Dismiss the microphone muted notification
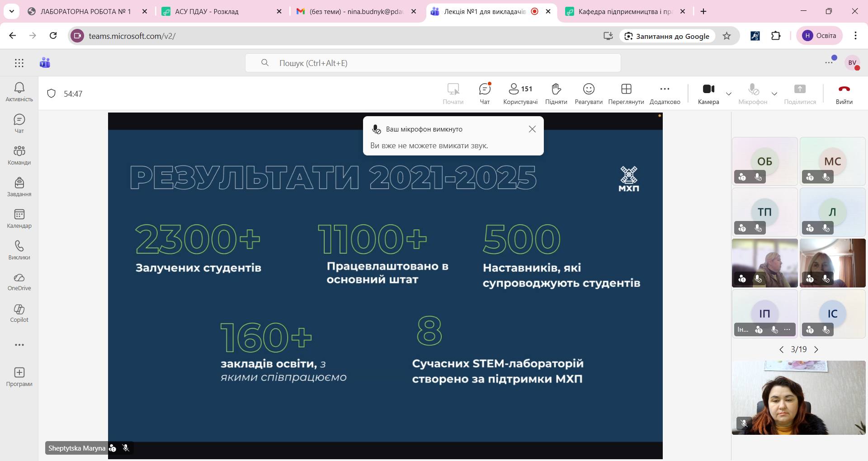This screenshot has height=461, width=868. [x=532, y=129]
